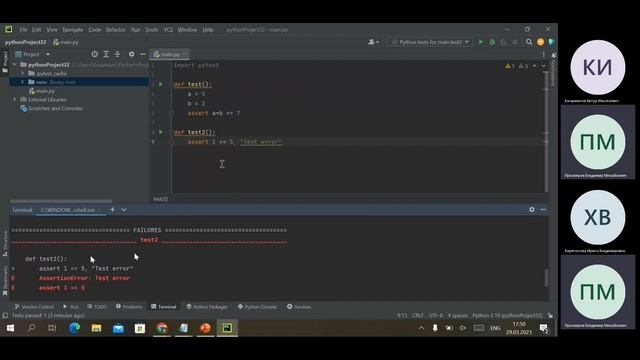Open the TODO tool window
The height and width of the screenshot is (360, 640).
[97, 307]
